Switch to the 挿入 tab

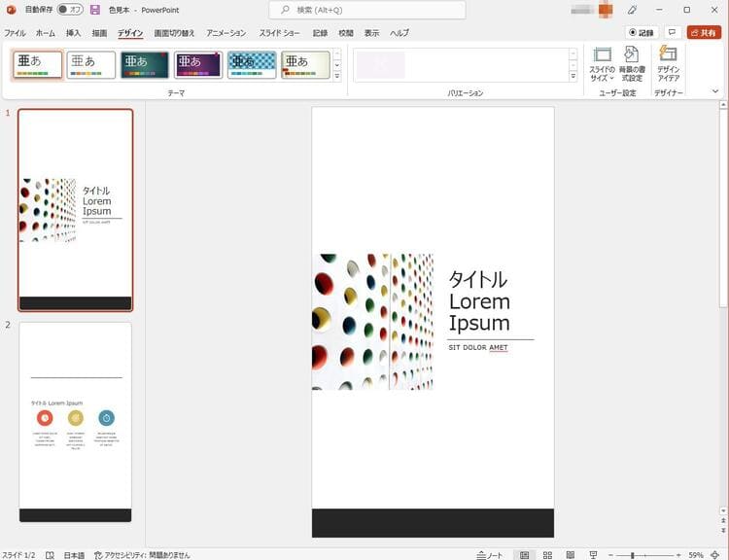point(73,33)
